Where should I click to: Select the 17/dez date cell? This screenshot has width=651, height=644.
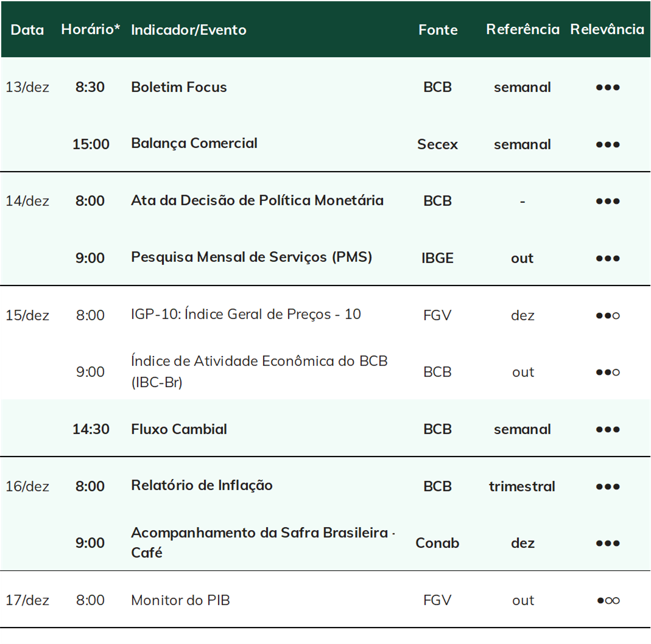click(x=27, y=600)
